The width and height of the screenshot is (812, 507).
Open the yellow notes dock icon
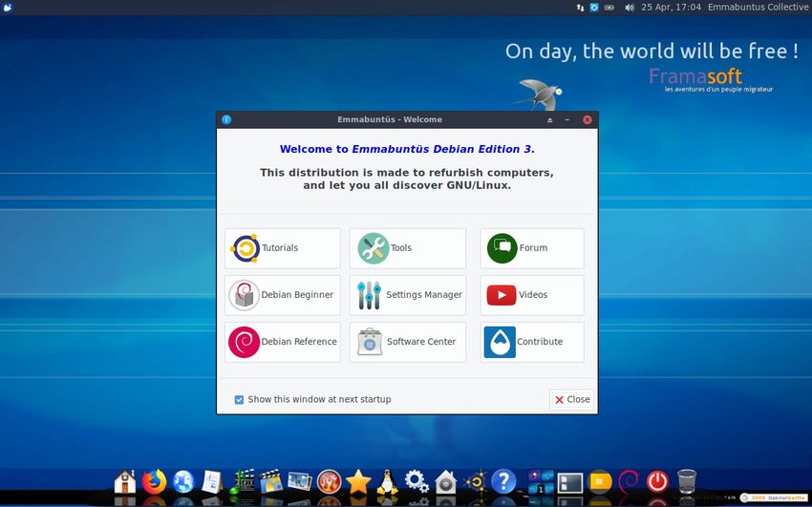tap(599, 481)
